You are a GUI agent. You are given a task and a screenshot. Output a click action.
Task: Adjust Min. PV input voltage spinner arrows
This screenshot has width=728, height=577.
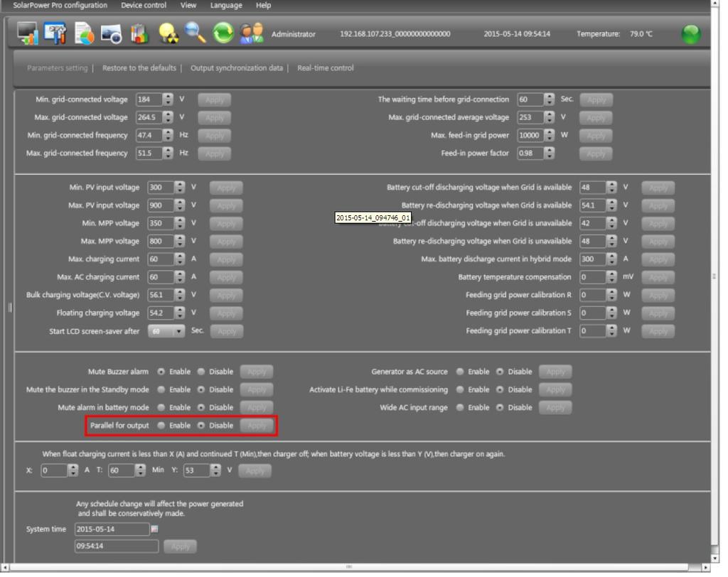(179, 188)
